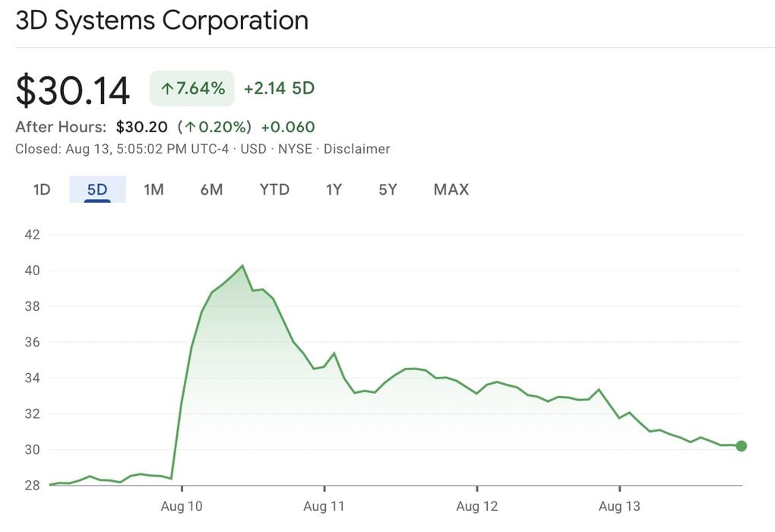Click the Aug 10 date axis label
This screenshot has height=532, width=775.
click(x=182, y=505)
